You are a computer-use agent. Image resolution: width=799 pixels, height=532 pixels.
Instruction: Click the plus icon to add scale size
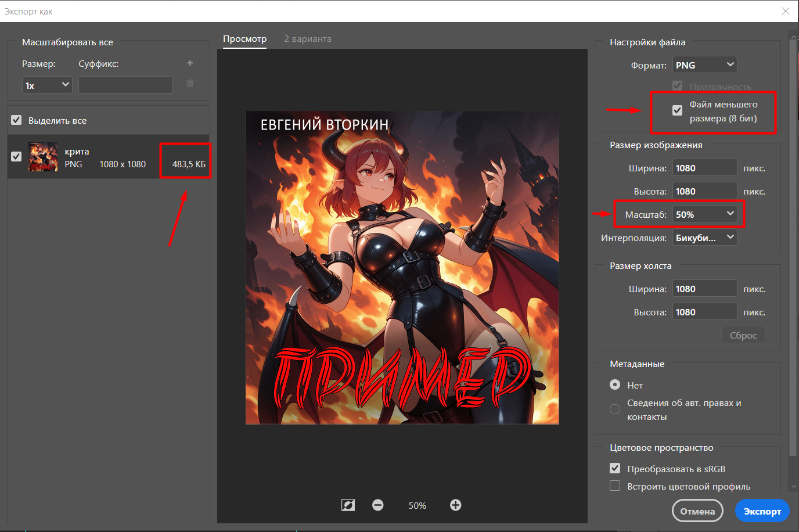coord(190,63)
